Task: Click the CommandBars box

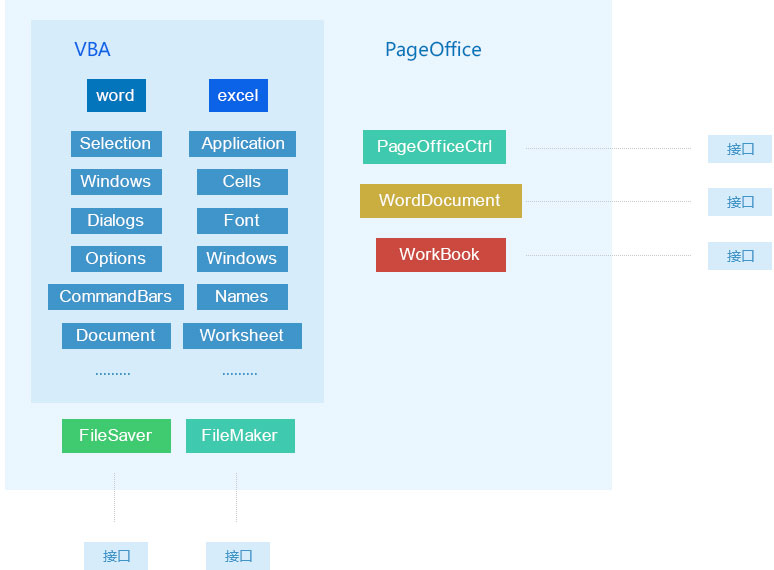Action: 116,297
